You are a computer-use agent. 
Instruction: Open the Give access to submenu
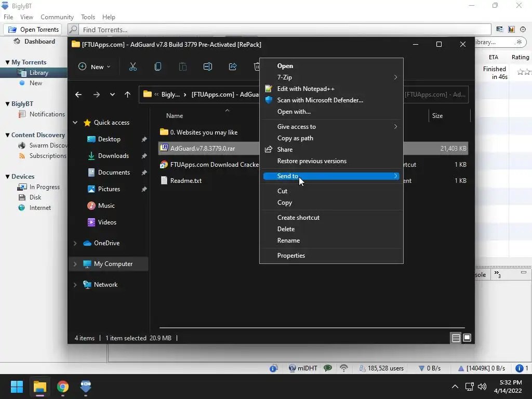pyautogui.click(x=331, y=127)
